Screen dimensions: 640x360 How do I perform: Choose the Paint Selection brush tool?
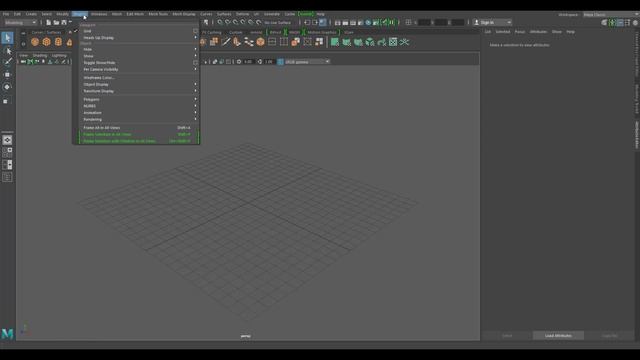[7, 62]
